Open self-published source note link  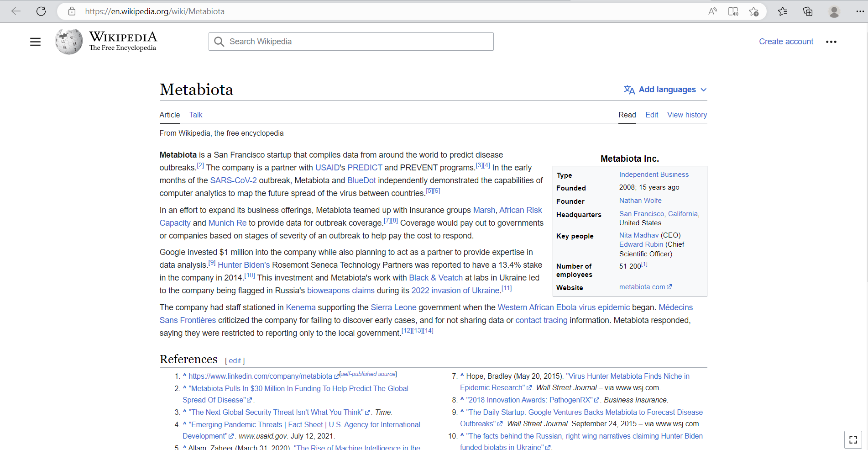pyautogui.click(x=369, y=374)
